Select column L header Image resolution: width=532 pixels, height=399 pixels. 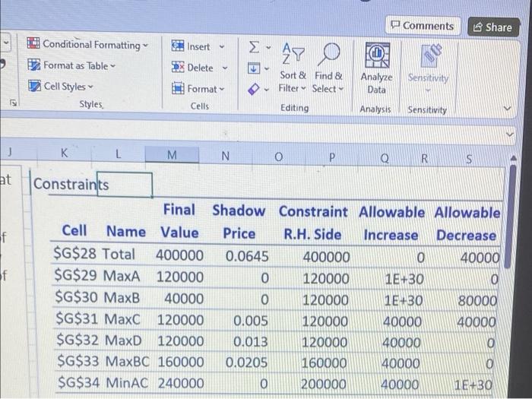tap(118, 154)
